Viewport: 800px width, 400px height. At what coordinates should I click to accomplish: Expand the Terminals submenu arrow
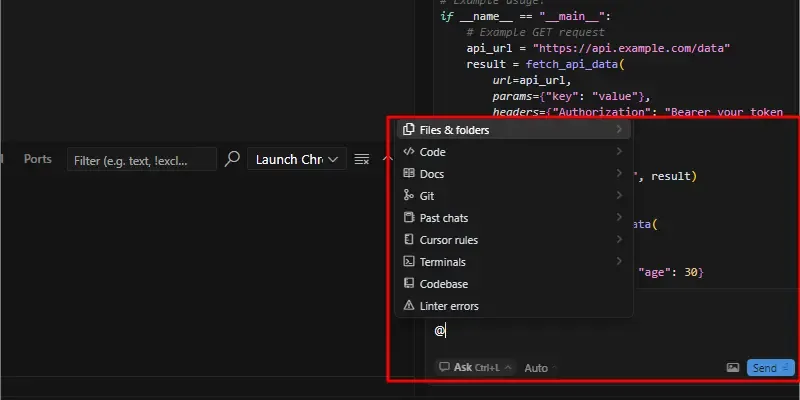(x=619, y=261)
